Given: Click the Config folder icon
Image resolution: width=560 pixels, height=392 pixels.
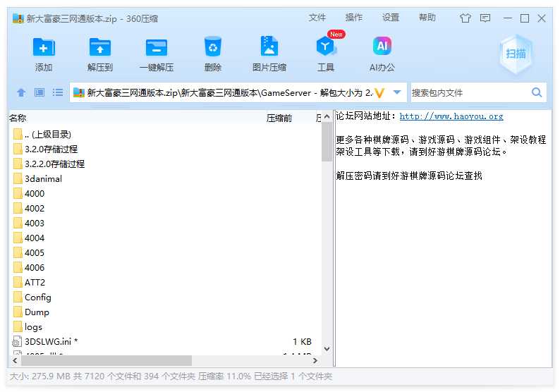Looking at the screenshot, I should point(18,297).
